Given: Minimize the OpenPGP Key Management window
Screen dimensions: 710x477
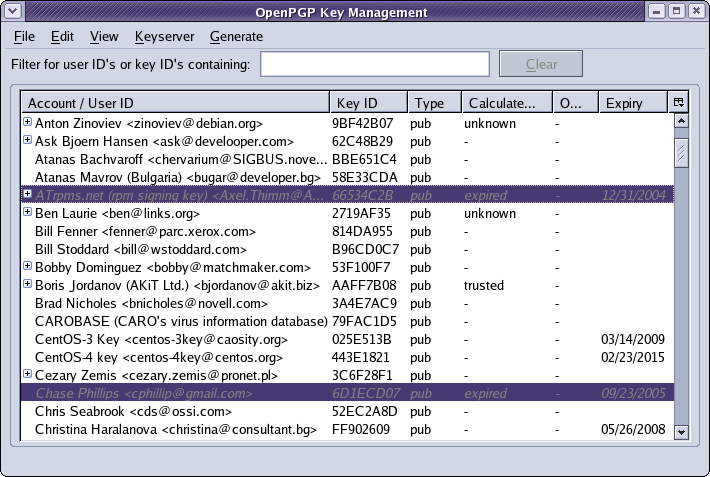Looking at the screenshot, I should point(656,11).
